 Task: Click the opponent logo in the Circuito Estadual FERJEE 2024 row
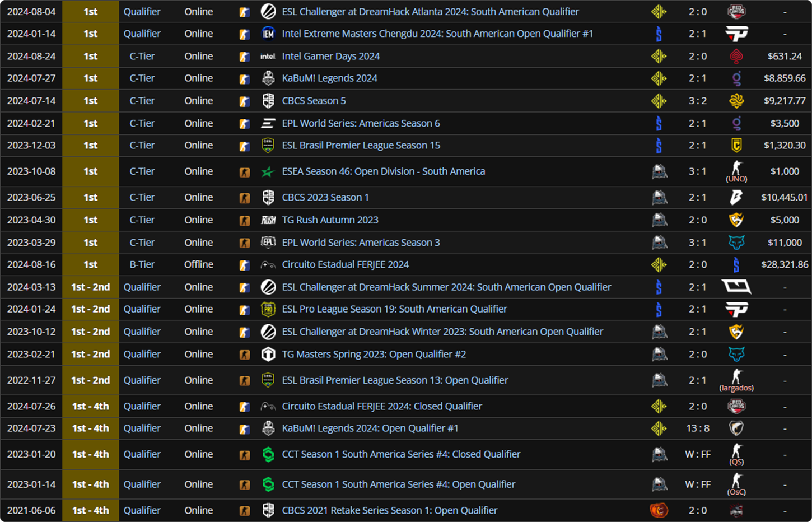tap(736, 264)
